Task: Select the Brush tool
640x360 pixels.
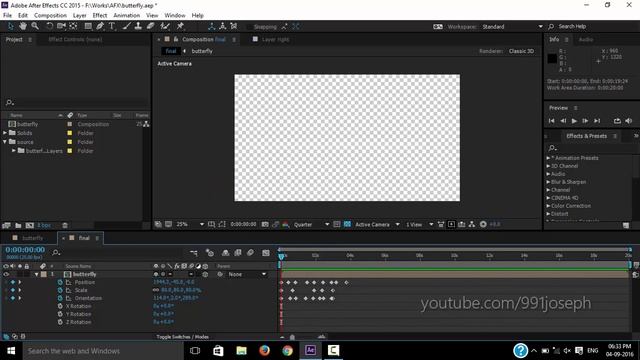Action: [x=127, y=26]
